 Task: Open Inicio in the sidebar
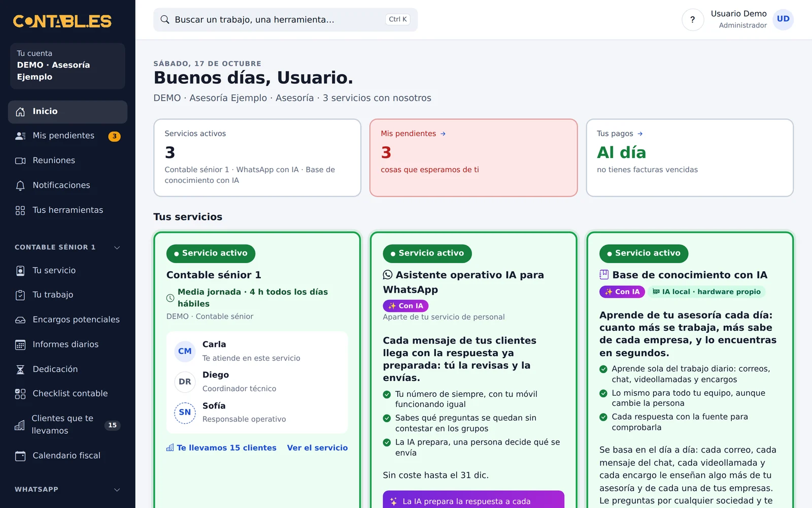point(67,112)
